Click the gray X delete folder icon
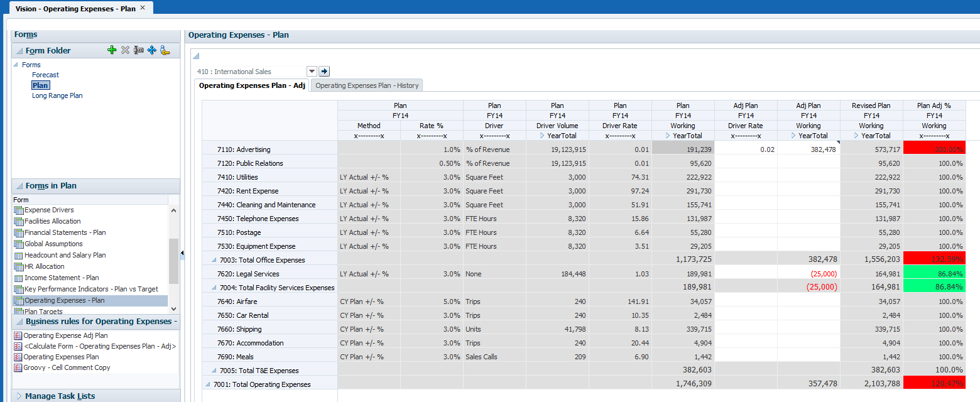Screen dimensions: 980x402 click(x=125, y=50)
